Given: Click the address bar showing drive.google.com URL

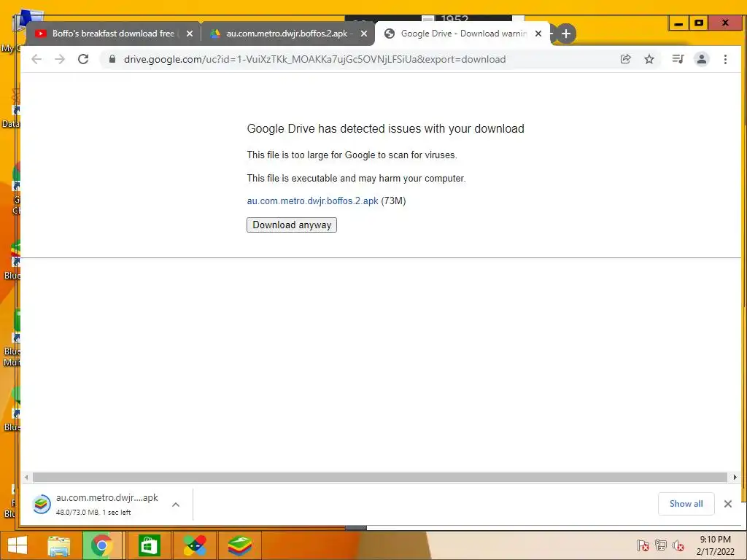Looking at the screenshot, I should [314, 59].
